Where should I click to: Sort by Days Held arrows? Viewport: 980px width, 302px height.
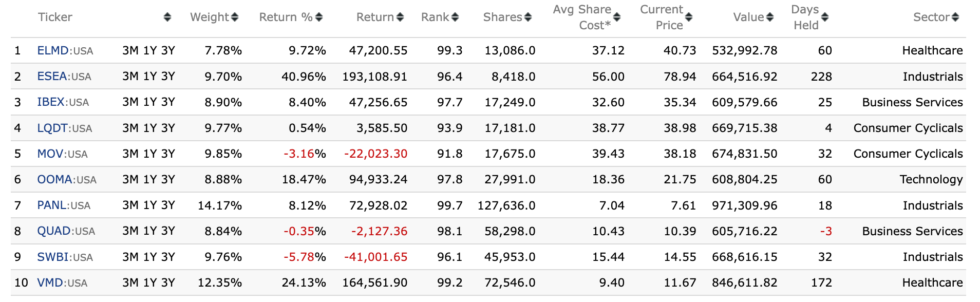(825, 17)
